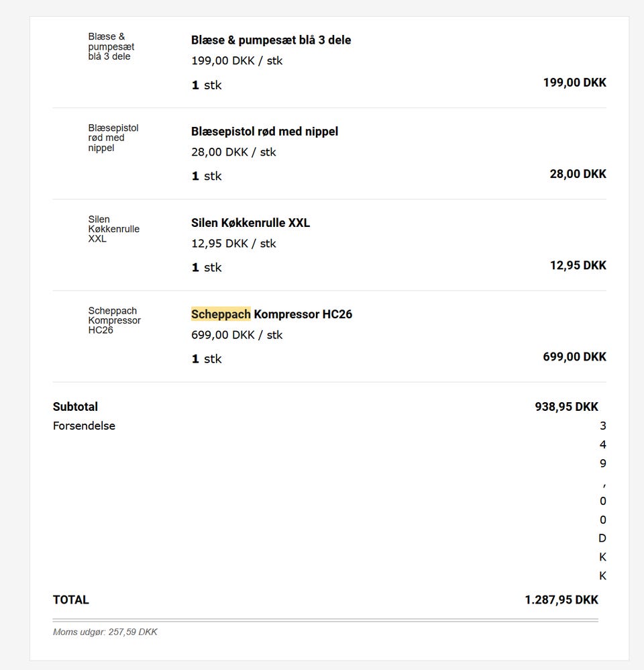Click the Blæsepistol rød med nippel thumbnail
Viewport: 644px width, 670px height.
[x=113, y=138]
